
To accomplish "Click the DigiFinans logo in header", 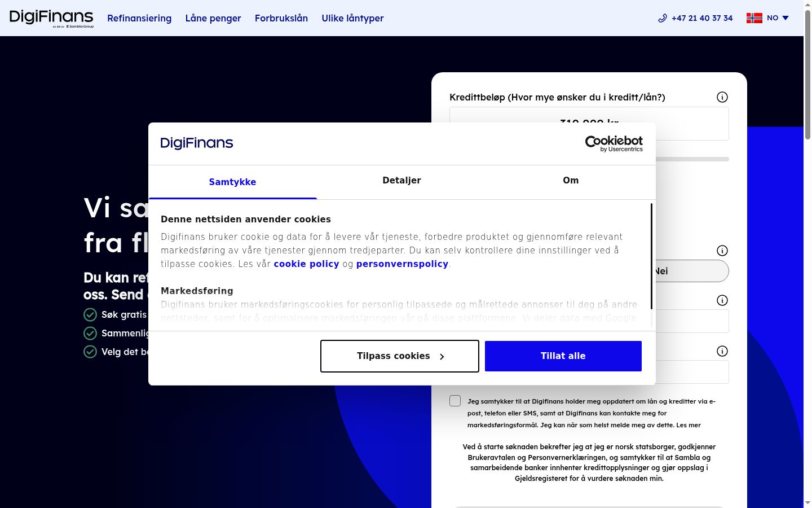I will (51, 18).
